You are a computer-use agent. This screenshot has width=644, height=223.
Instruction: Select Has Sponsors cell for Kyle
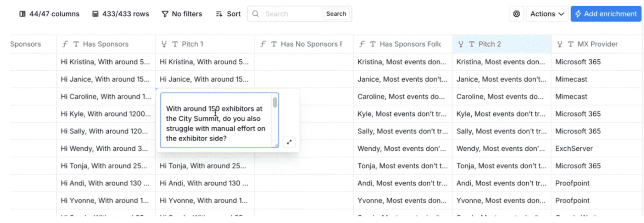pos(106,114)
